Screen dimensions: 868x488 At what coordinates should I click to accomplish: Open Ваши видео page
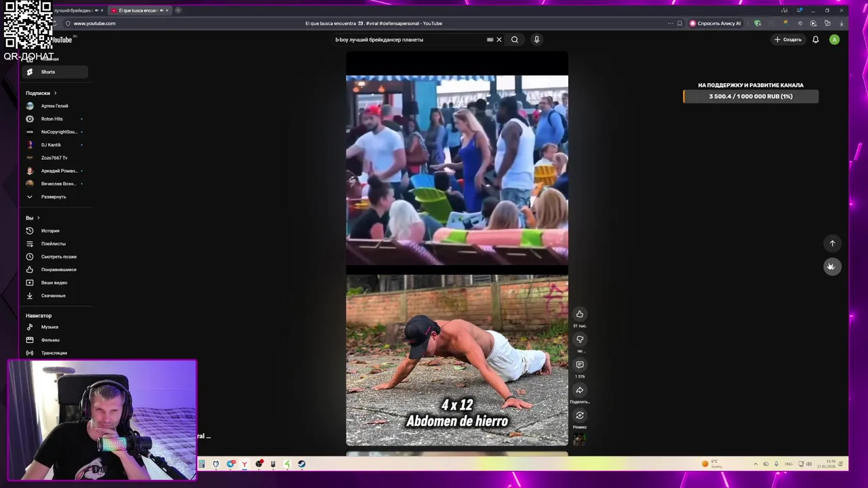[56, 282]
